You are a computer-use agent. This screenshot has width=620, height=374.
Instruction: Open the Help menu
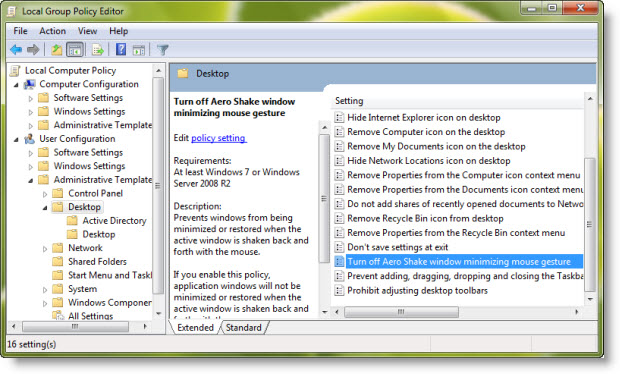(119, 31)
